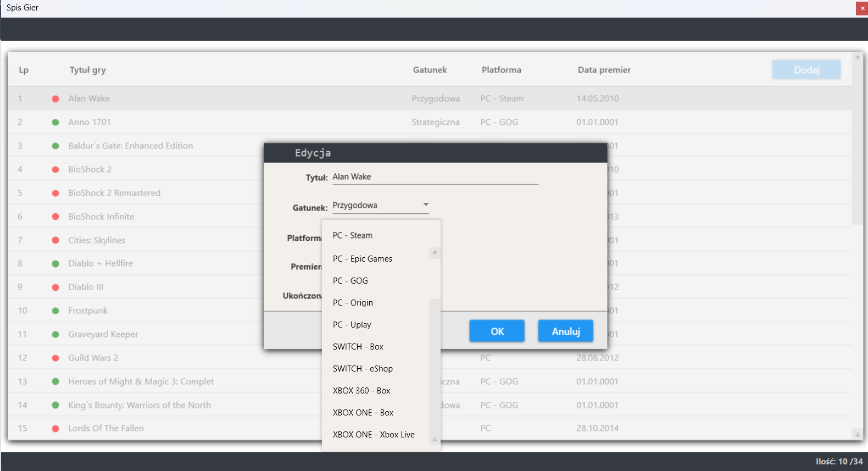This screenshot has width=868, height=471.
Task: Click the up arrow of dropdown list scrollbar
Action: [x=435, y=253]
